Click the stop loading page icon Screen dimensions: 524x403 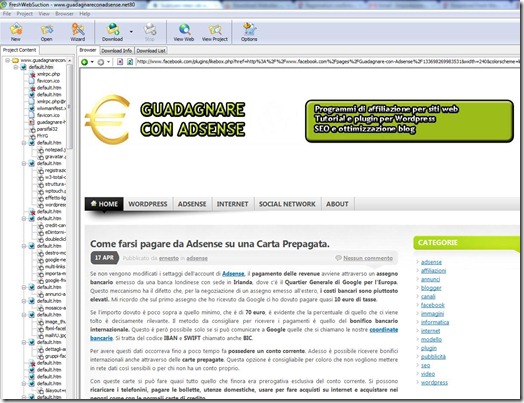click(x=120, y=62)
